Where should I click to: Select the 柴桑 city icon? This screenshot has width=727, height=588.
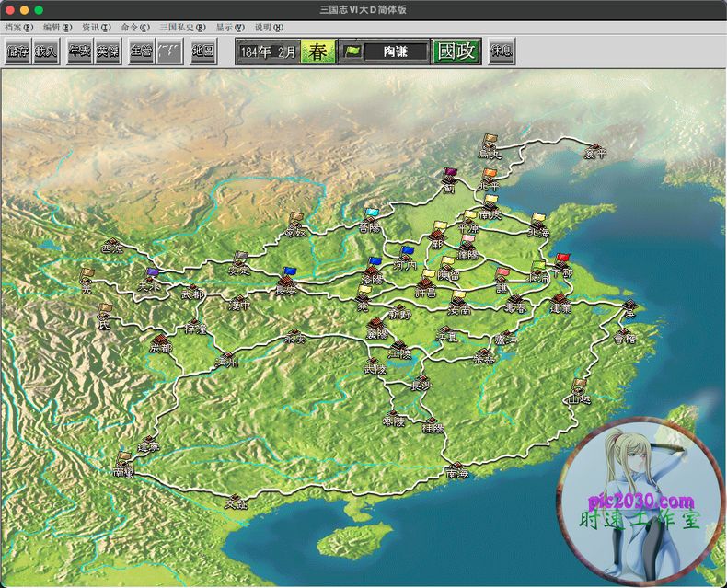pos(484,355)
